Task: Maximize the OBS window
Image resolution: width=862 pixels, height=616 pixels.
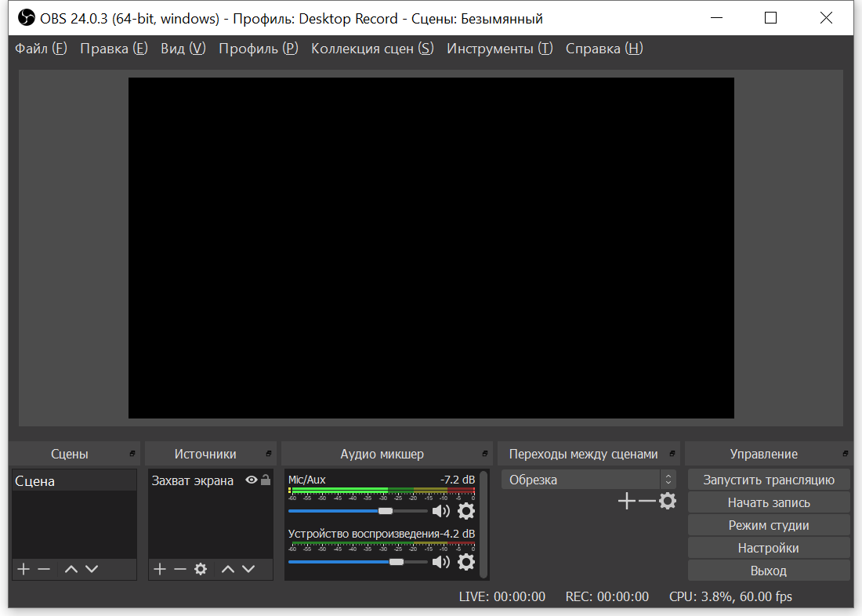Action: point(771,18)
